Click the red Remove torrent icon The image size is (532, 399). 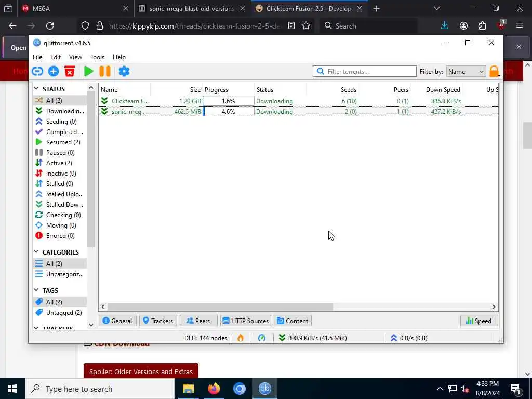pos(70,71)
